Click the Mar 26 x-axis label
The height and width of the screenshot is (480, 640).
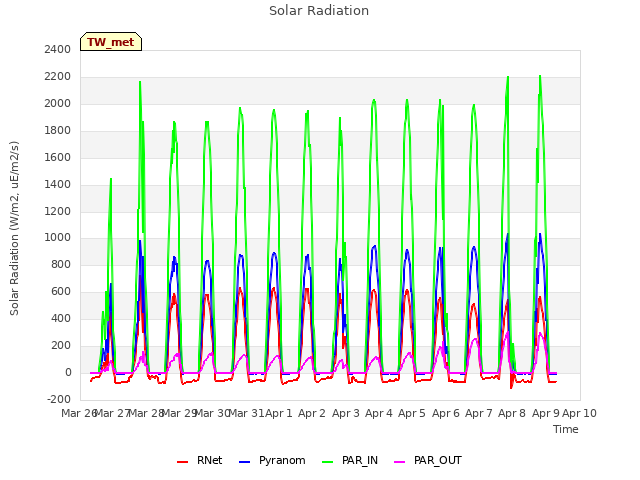(78, 413)
